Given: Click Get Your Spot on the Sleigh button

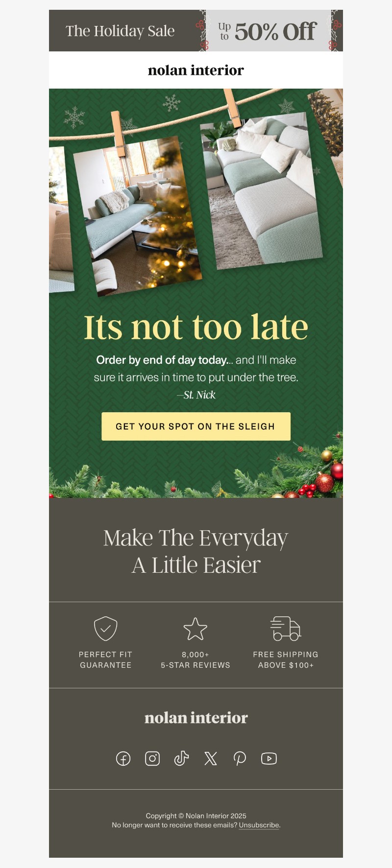Looking at the screenshot, I should click(x=196, y=426).
